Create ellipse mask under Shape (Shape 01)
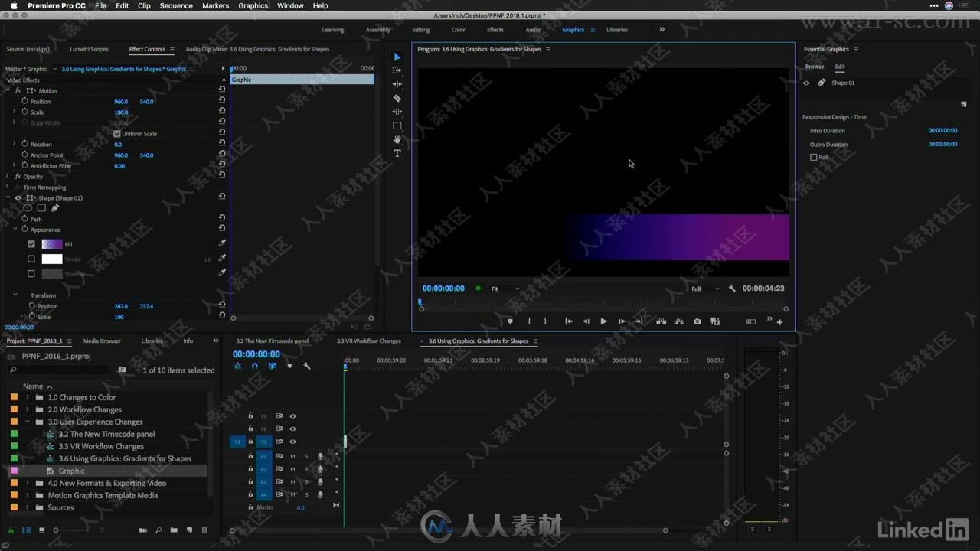The width and height of the screenshot is (980, 551). (28, 207)
